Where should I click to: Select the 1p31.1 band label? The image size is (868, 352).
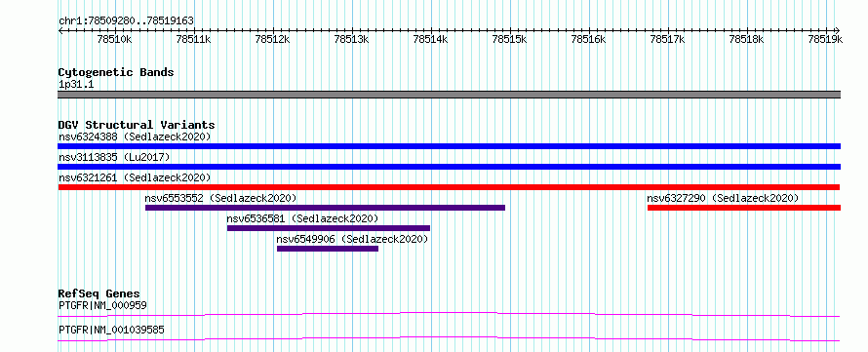76,85
